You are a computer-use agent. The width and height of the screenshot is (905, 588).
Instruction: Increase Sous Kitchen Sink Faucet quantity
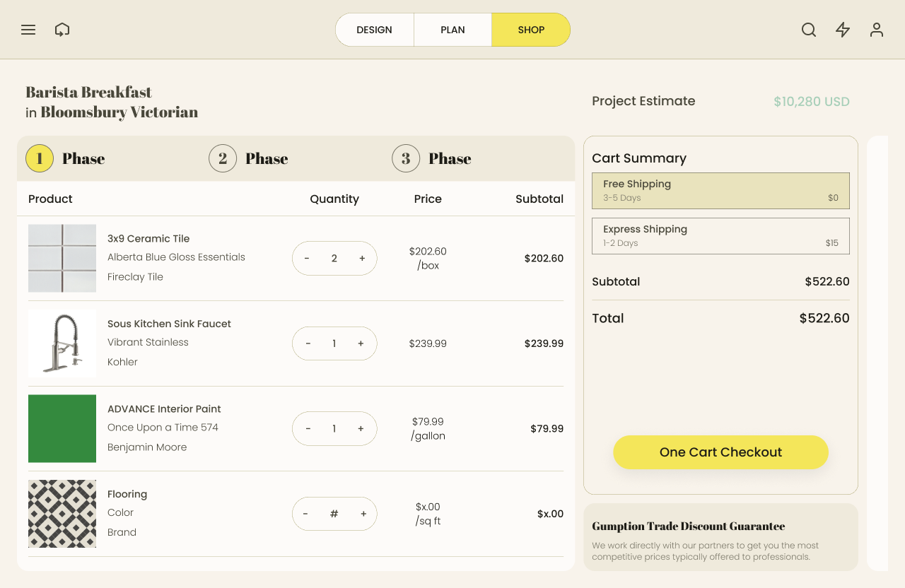click(361, 343)
